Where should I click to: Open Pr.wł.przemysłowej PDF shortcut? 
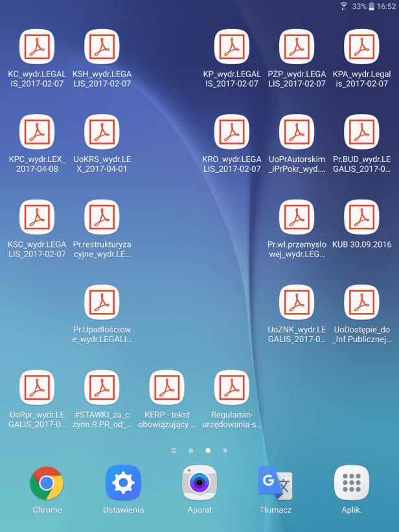297,217
